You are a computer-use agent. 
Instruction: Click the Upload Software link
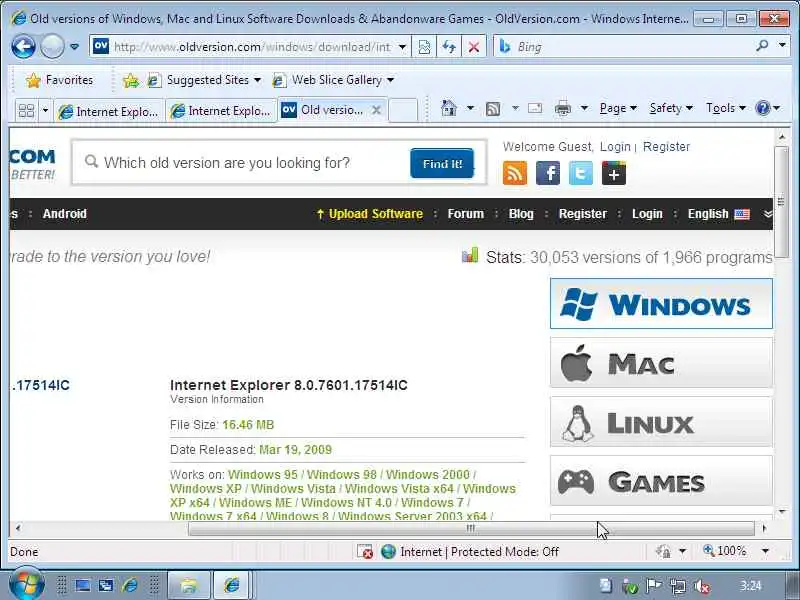370,214
